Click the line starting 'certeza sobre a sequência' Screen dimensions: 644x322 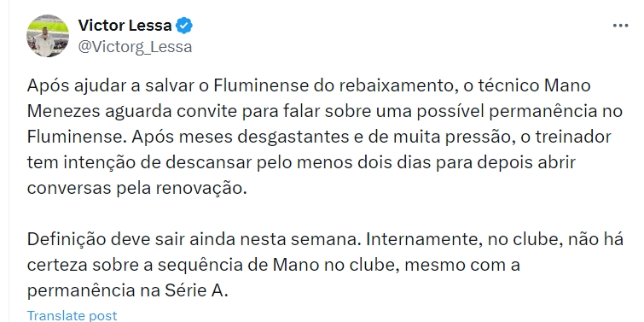click(274, 265)
